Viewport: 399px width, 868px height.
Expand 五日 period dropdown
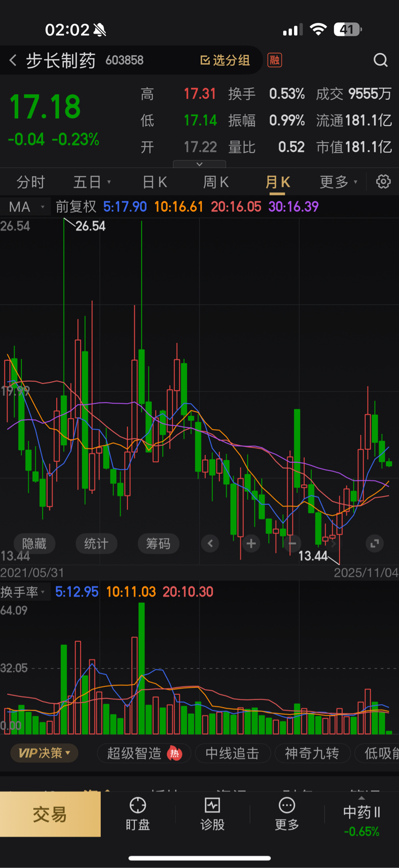coord(92,182)
